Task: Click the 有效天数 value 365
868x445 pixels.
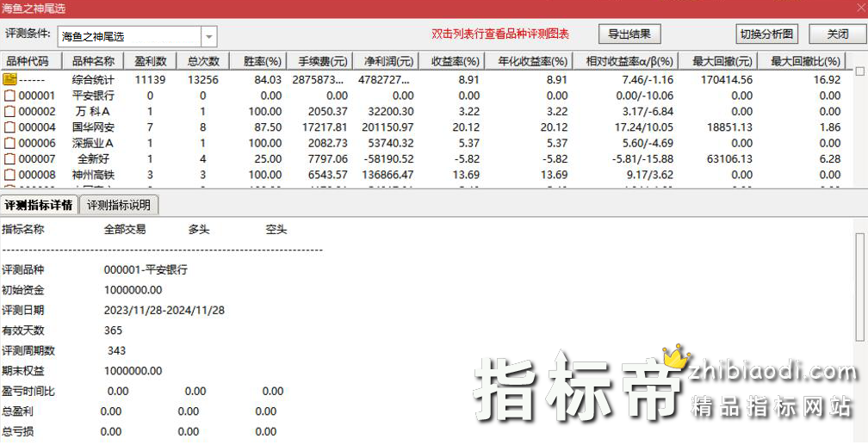Action: pyautogui.click(x=113, y=331)
